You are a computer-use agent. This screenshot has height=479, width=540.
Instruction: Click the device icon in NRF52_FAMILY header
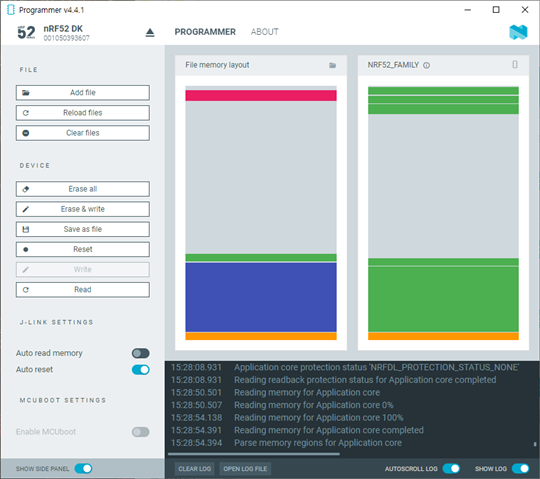tap(515, 64)
